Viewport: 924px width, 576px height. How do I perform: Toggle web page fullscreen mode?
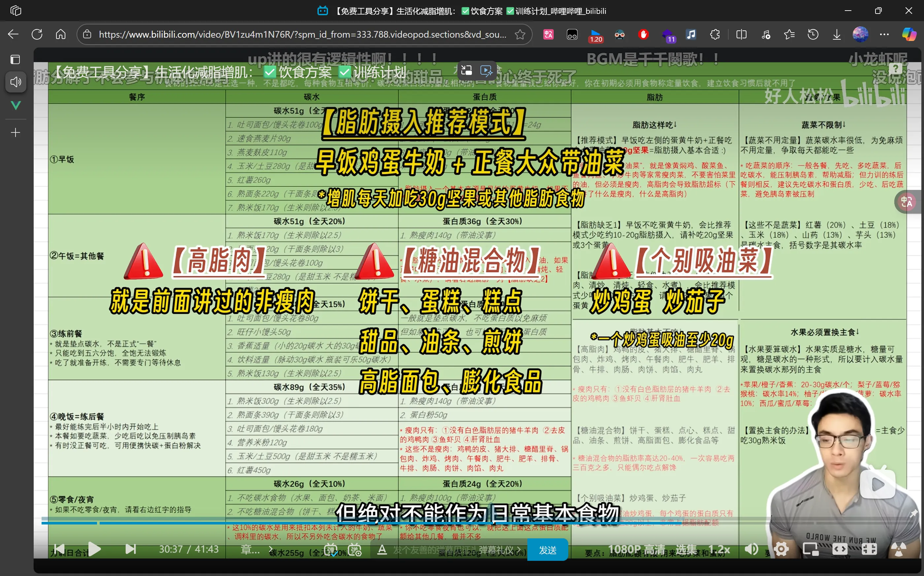coord(869,549)
